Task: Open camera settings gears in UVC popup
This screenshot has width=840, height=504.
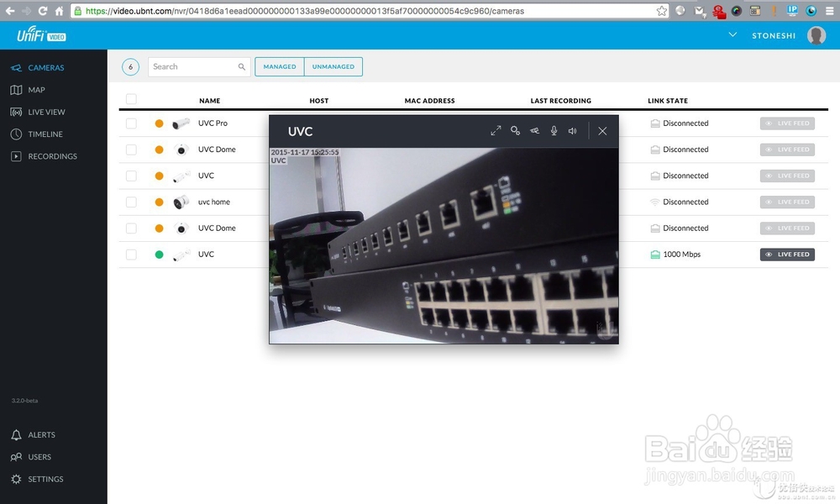Action: (515, 131)
